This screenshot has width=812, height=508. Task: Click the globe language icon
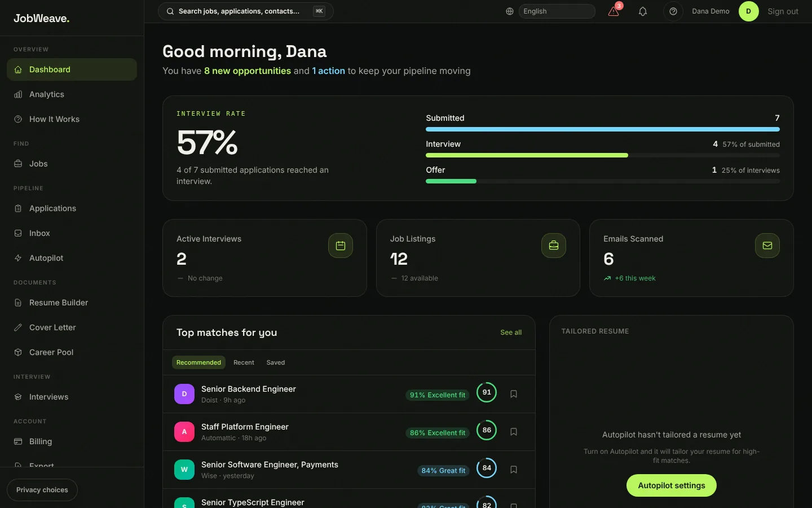[x=510, y=11]
